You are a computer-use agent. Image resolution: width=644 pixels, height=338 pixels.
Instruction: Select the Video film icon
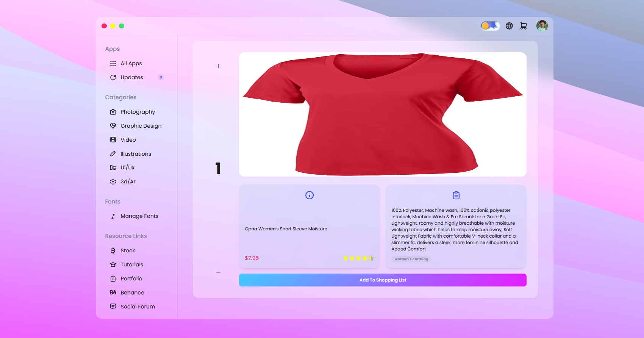coord(113,140)
